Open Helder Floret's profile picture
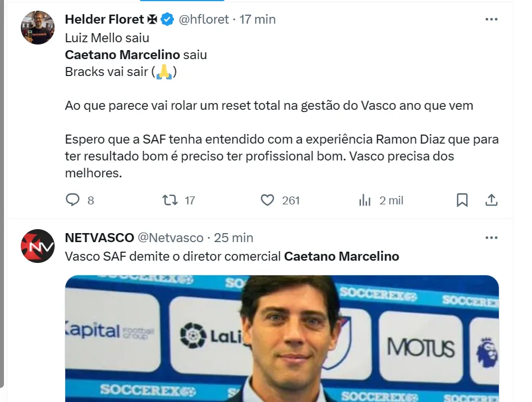The height and width of the screenshot is (402, 532). [x=38, y=28]
